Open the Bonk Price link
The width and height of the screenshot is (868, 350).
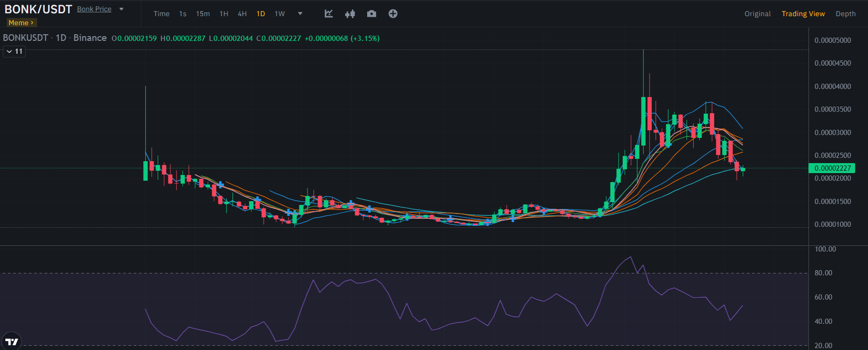[94, 9]
